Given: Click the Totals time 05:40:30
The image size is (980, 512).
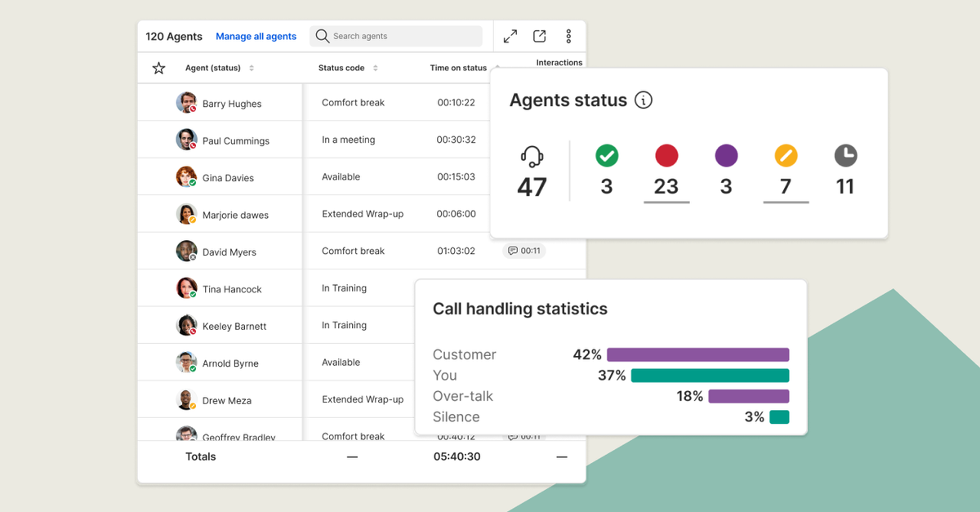Looking at the screenshot, I should (457, 456).
